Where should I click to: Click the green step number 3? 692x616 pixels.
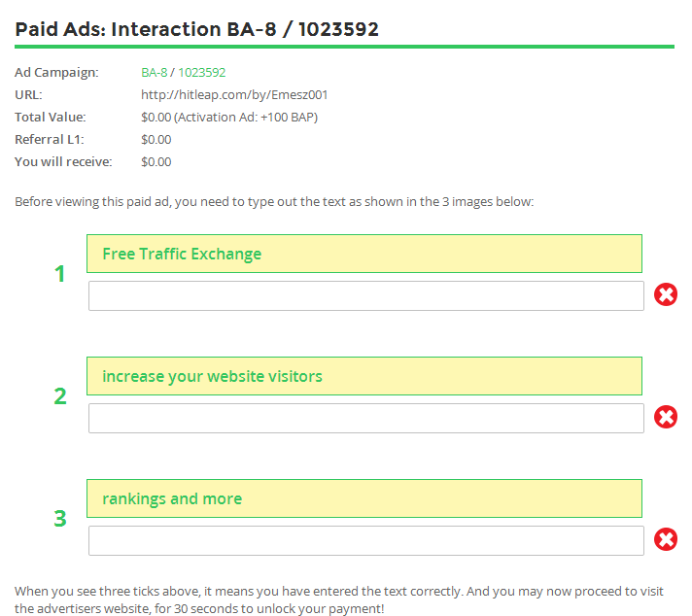(60, 519)
